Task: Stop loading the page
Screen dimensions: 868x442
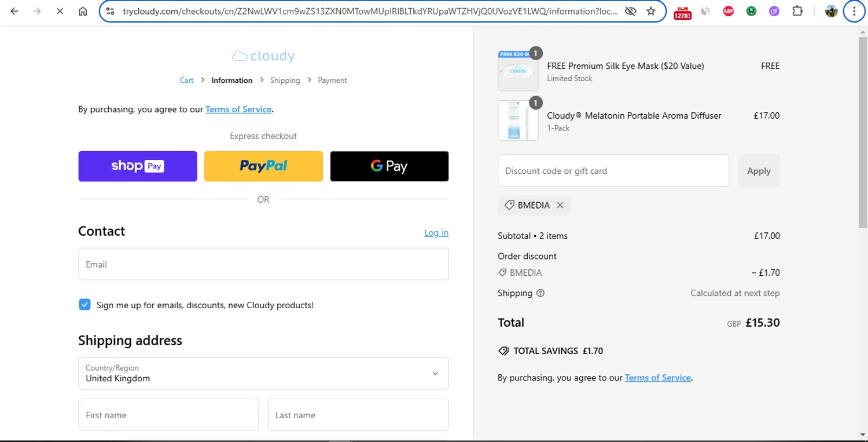Action: [60, 11]
